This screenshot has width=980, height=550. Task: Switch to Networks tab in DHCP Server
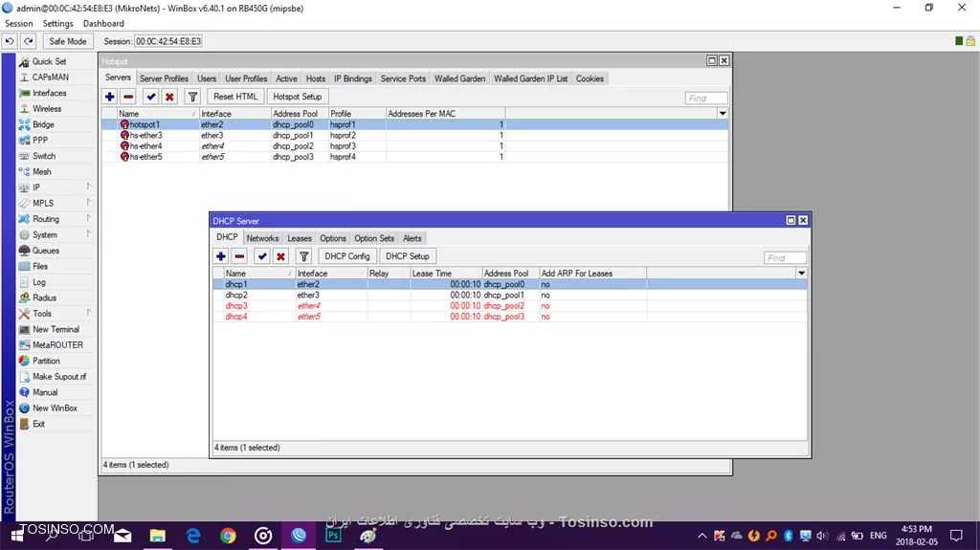[262, 239]
